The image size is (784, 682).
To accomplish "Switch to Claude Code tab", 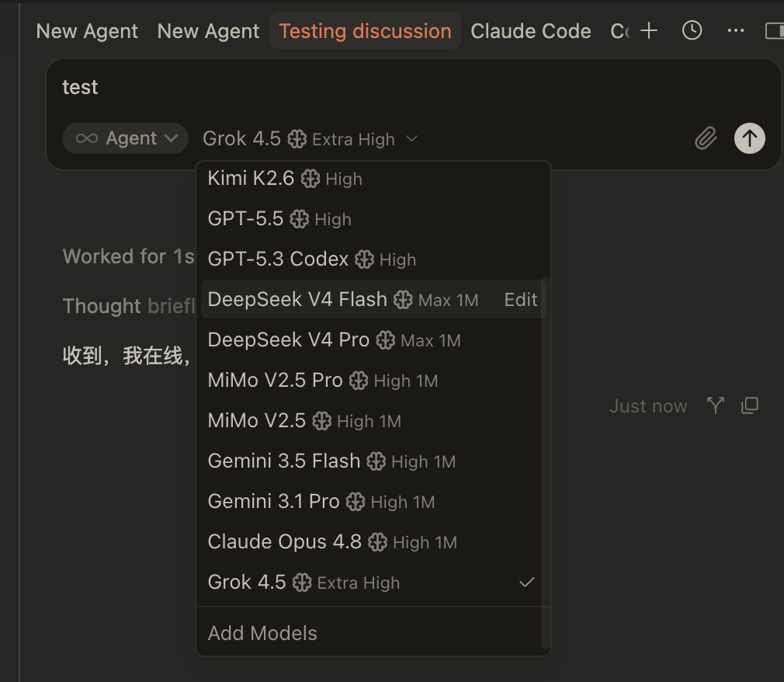I will tap(530, 31).
